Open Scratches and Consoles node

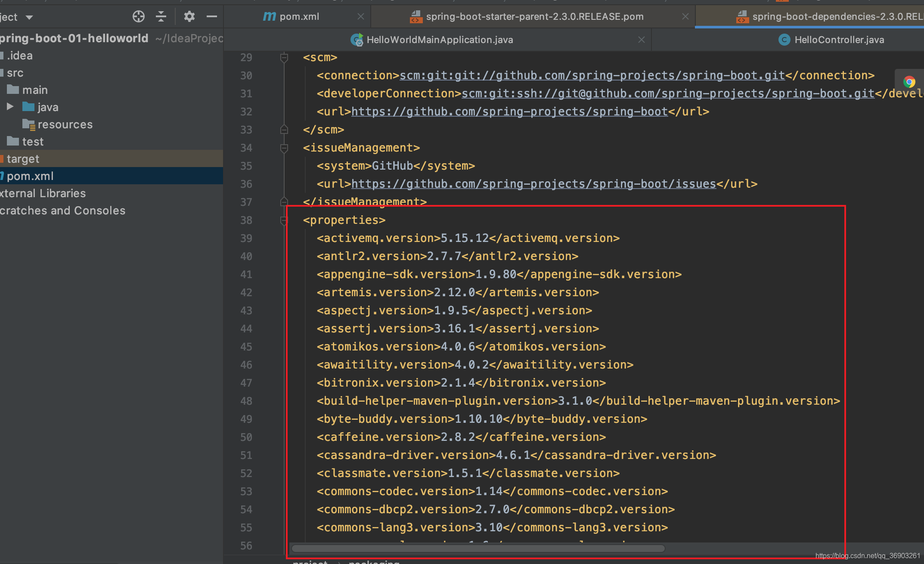pos(62,211)
